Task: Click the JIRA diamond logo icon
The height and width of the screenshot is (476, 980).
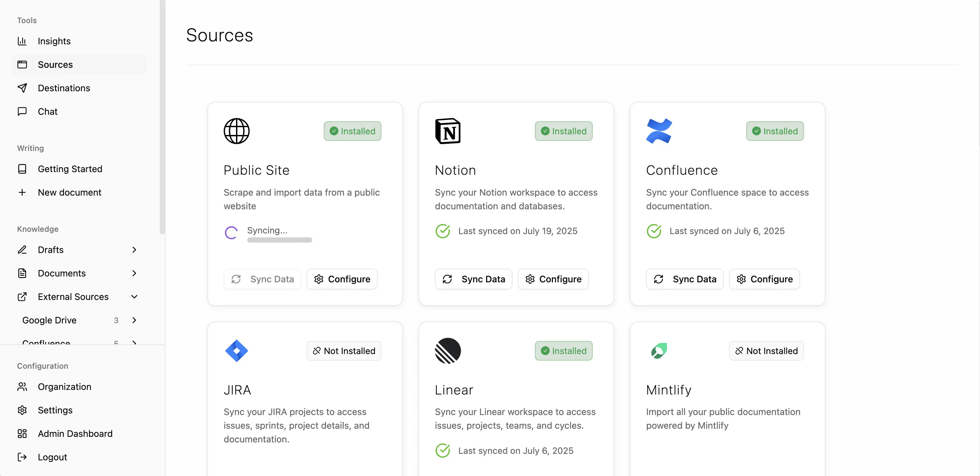Action: point(237,350)
